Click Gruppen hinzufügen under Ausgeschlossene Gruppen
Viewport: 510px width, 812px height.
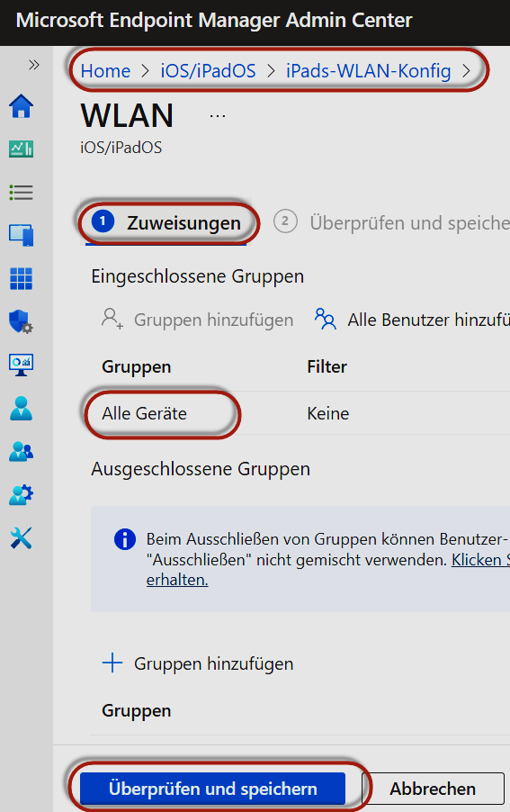click(198, 663)
